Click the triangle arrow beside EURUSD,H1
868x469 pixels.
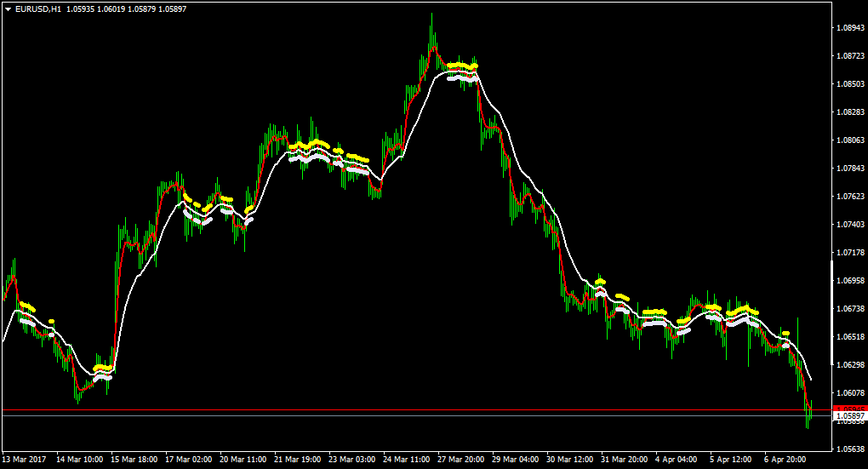pyautogui.click(x=9, y=9)
